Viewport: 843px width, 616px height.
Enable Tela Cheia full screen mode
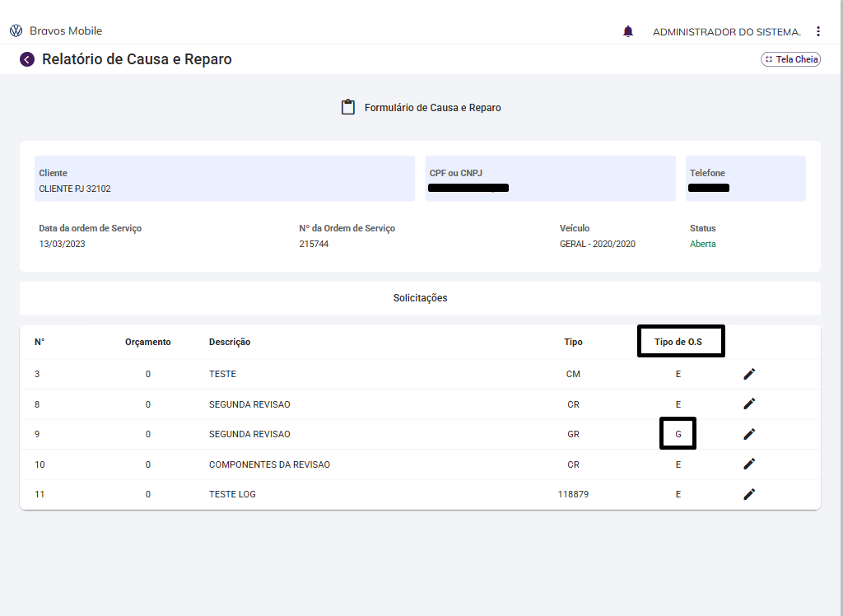coord(790,59)
